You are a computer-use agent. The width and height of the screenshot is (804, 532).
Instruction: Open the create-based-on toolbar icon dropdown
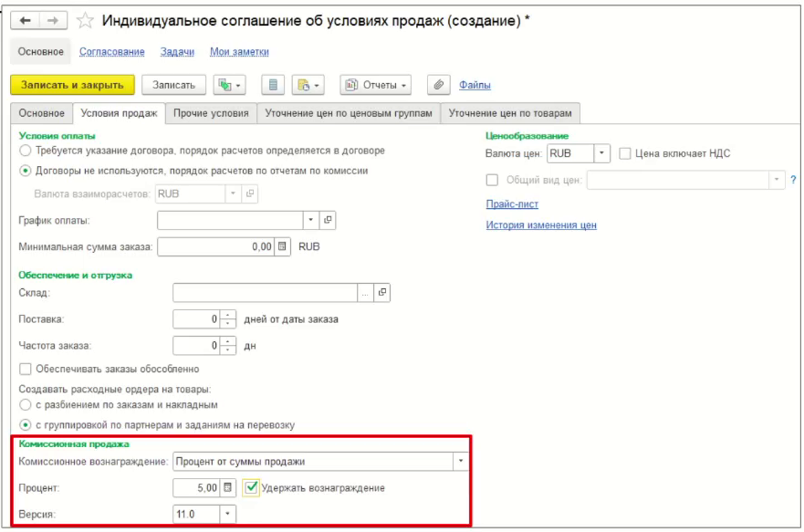(229, 85)
